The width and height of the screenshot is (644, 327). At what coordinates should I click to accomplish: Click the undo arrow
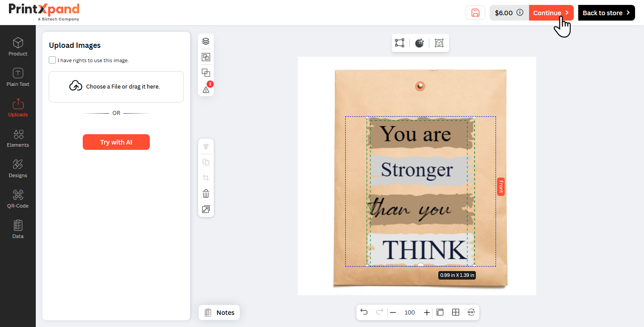click(x=364, y=312)
